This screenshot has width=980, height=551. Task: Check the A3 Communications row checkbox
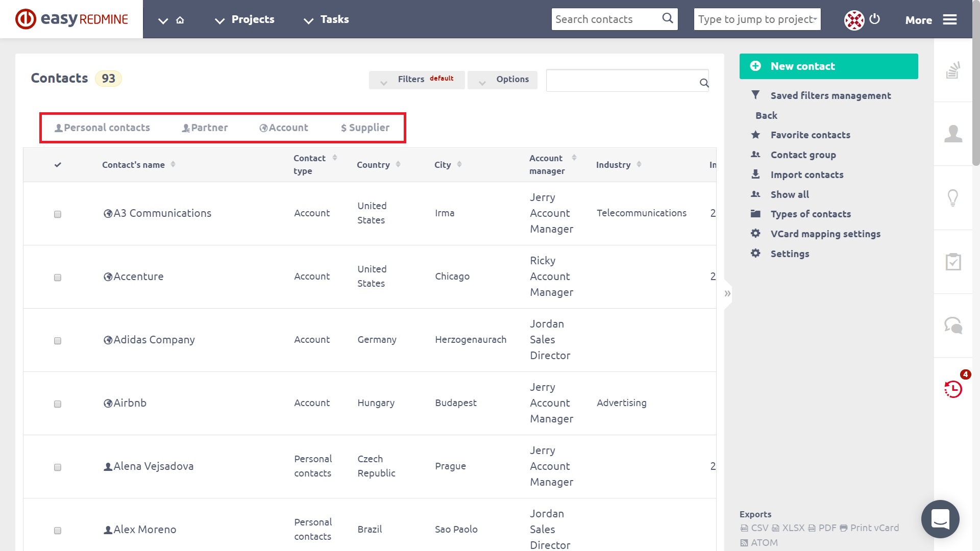[58, 214]
